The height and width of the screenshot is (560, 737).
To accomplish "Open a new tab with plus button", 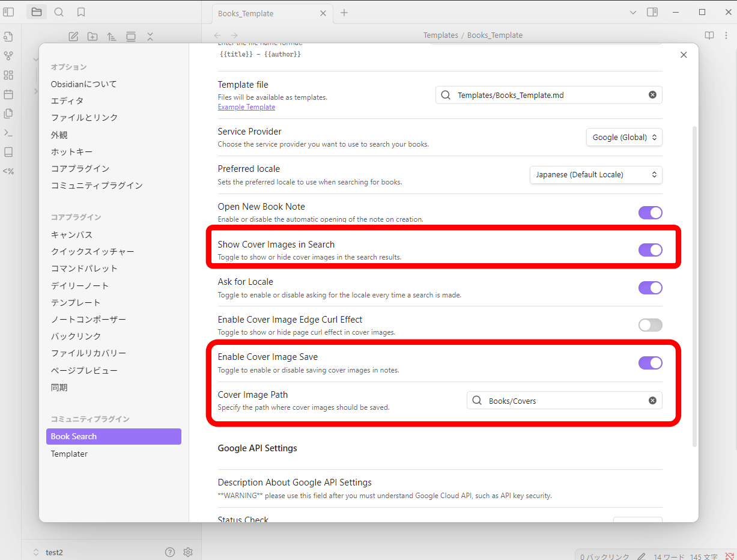I will tap(344, 13).
